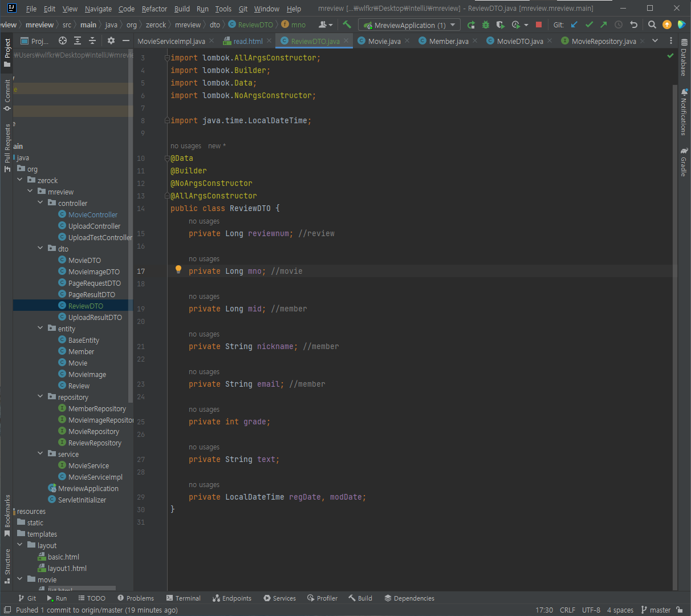This screenshot has width=691, height=616.
Task: Open the Problems tool window
Action: click(x=136, y=598)
